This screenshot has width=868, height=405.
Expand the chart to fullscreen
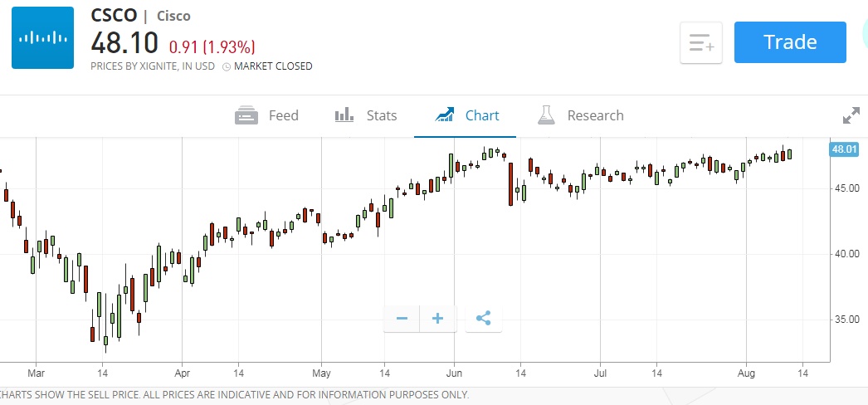(x=851, y=116)
